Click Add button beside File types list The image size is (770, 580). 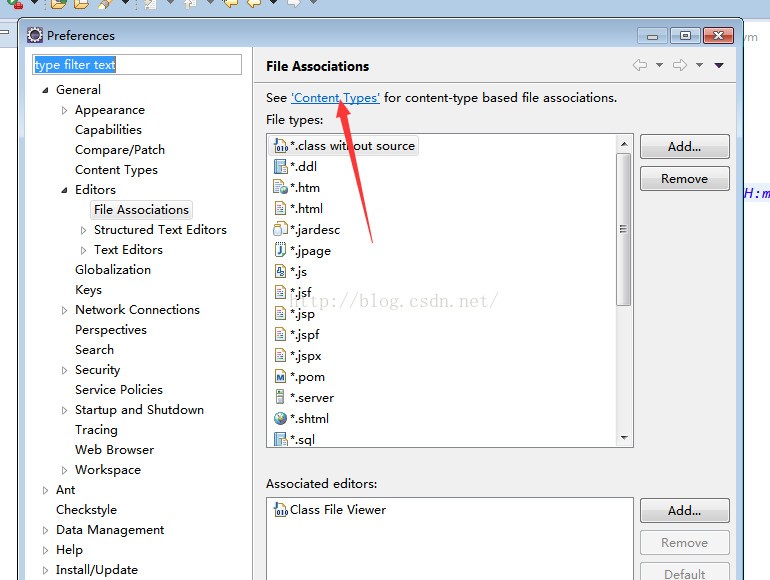pyautogui.click(x=684, y=147)
